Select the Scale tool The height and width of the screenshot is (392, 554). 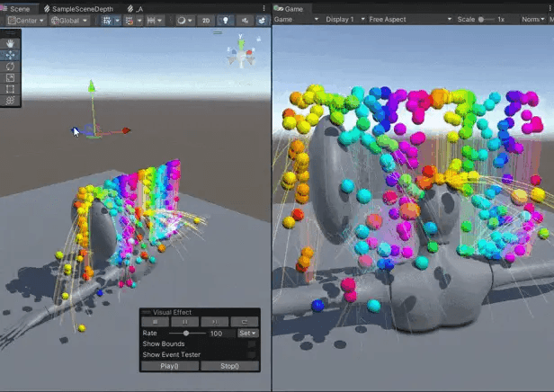pyautogui.click(x=11, y=77)
